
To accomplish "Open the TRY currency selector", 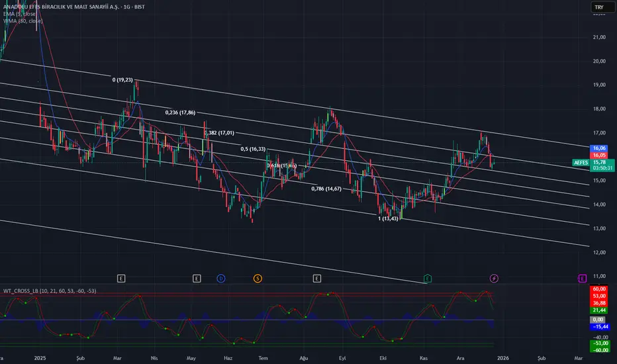I will [602, 7].
